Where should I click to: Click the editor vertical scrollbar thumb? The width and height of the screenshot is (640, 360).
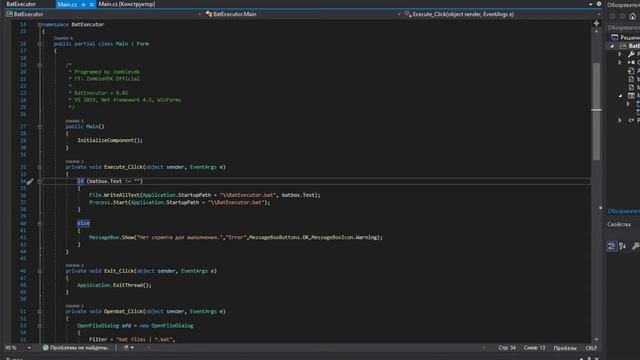point(596,111)
